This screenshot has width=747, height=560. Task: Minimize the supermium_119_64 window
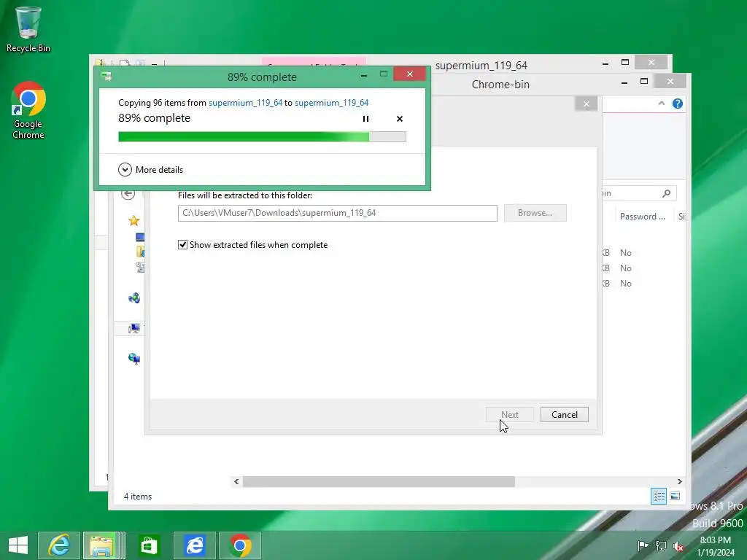coord(605,63)
